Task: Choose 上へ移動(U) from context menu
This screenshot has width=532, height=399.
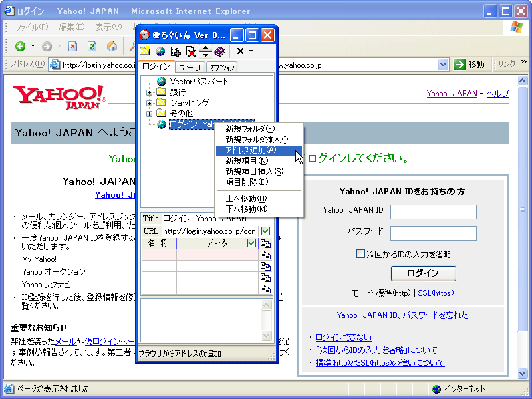Action: (259, 198)
